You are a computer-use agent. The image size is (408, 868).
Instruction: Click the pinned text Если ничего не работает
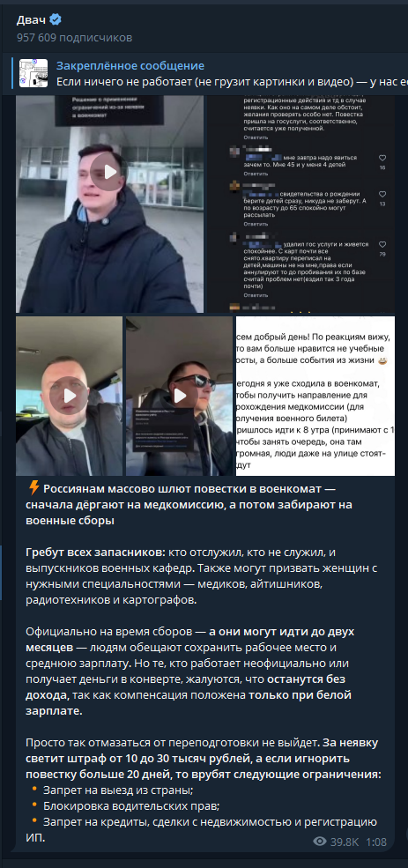coord(233,81)
